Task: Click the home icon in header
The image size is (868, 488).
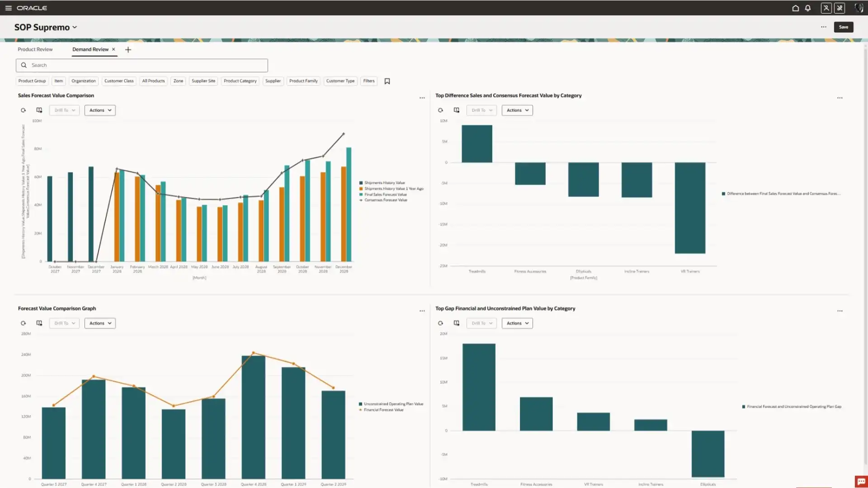Action: pos(795,8)
